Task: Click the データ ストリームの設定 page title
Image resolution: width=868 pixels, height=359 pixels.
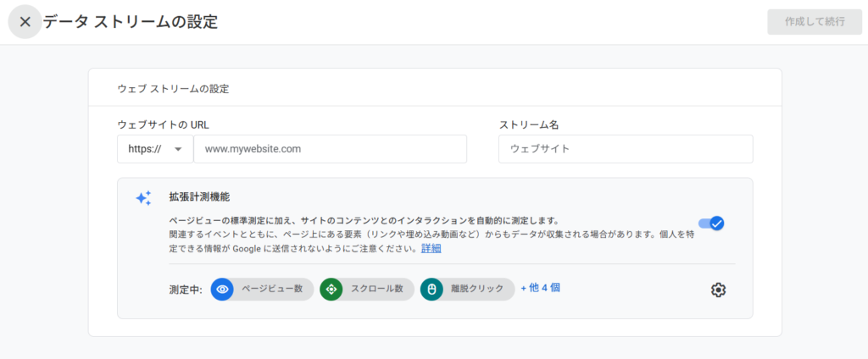Action: [131, 22]
